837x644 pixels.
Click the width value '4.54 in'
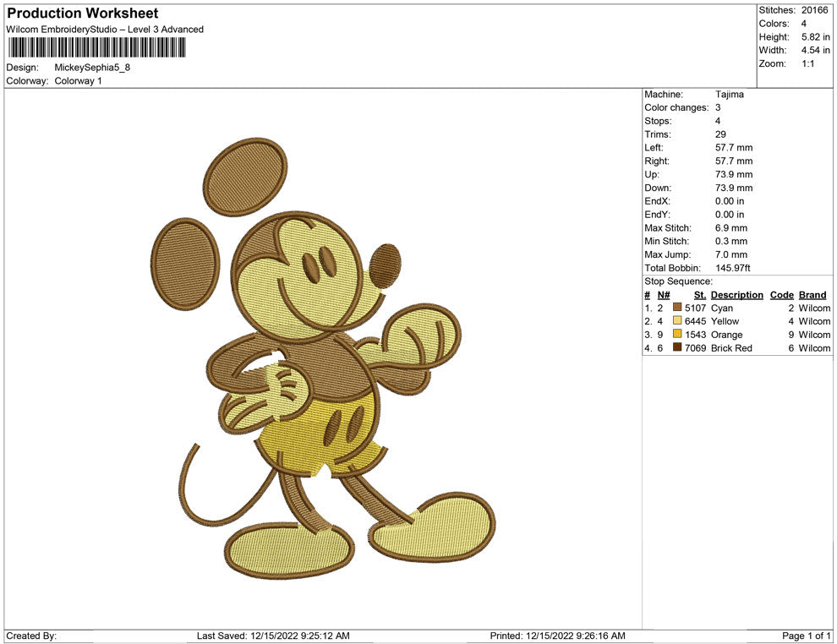[x=815, y=50]
